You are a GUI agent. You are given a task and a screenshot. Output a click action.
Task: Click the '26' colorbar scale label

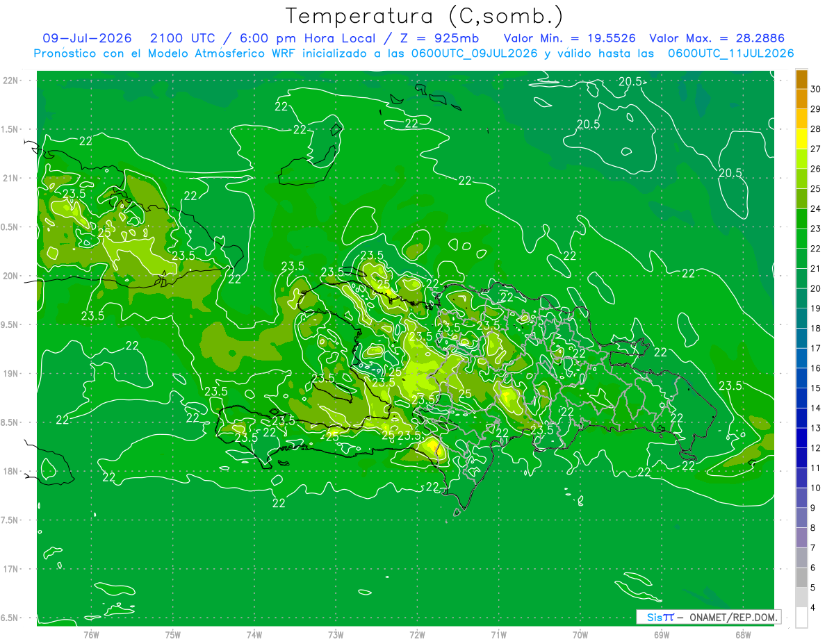pyautogui.click(x=815, y=169)
